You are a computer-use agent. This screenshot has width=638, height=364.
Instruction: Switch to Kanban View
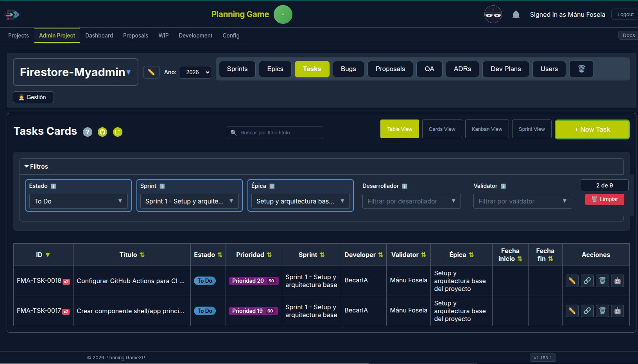tap(487, 129)
